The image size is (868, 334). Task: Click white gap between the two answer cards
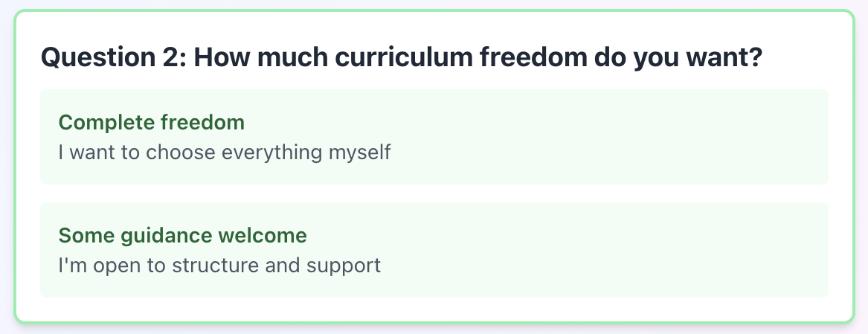pos(434,193)
